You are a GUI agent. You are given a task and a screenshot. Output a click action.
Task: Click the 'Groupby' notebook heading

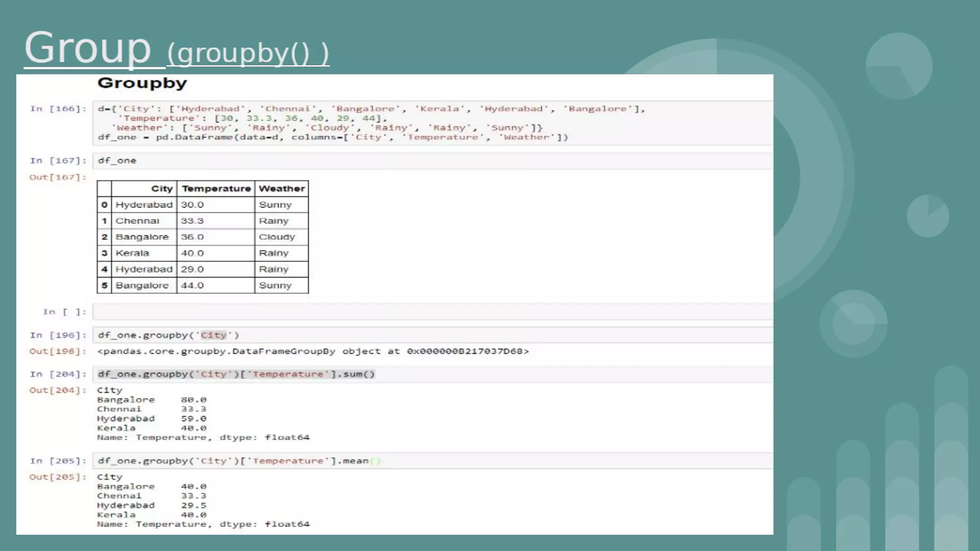(x=142, y=83)
